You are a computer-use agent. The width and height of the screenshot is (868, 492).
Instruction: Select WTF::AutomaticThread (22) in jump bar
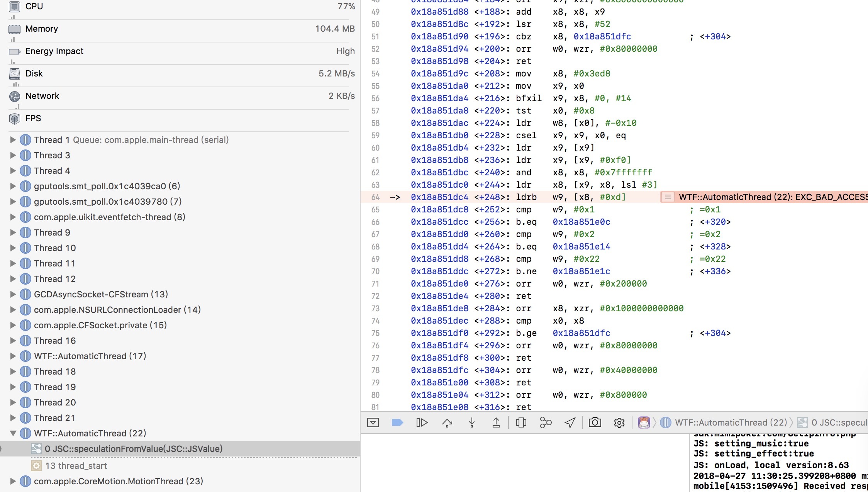point(731,422)
